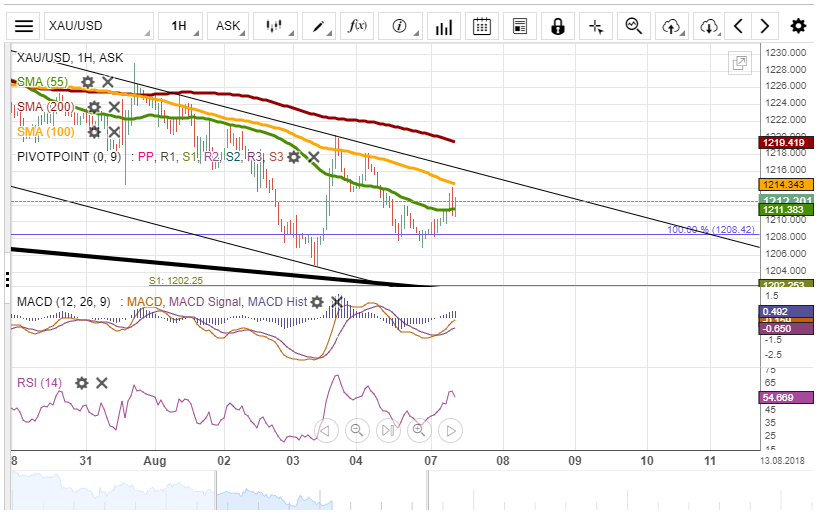
Task: Click the MACD Hist legend label
Action: pyautogui.click(x=277, y=302)
